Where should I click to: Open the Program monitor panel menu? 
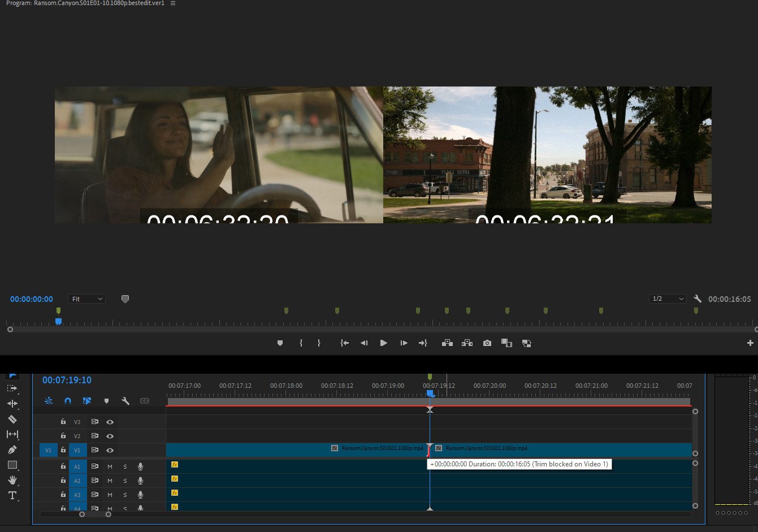(173, 3)
